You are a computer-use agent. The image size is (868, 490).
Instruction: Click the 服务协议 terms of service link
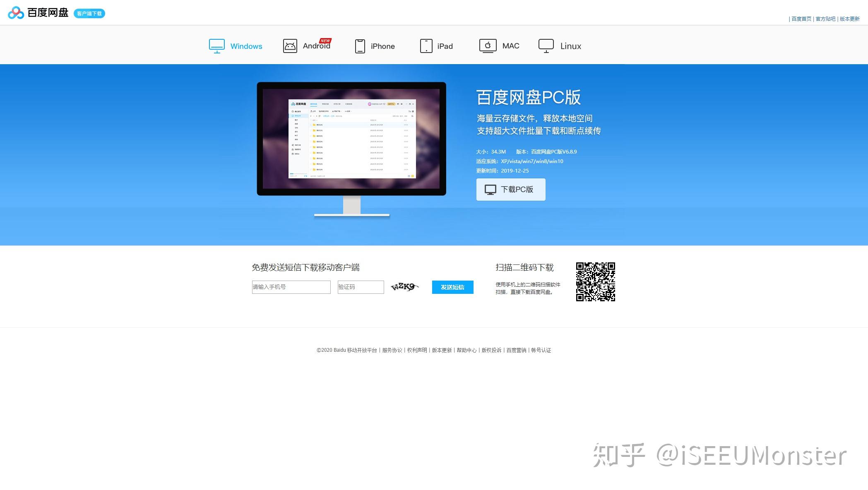[x=392, y=350]
